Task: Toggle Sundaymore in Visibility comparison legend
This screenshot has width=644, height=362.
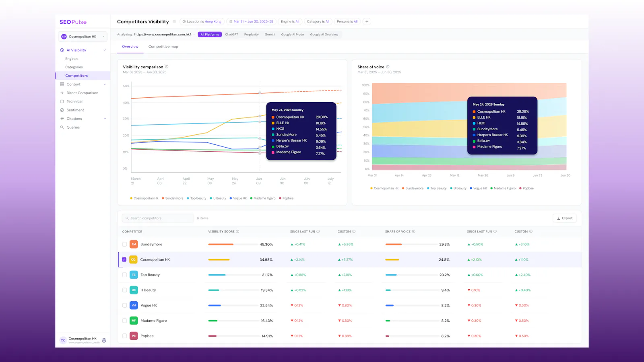Action: [x=172, y=198]
